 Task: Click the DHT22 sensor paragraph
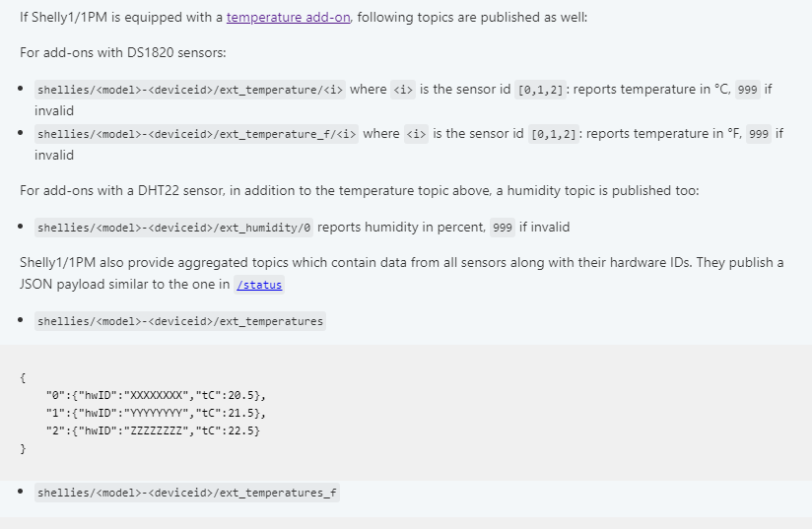click(359, 191)
